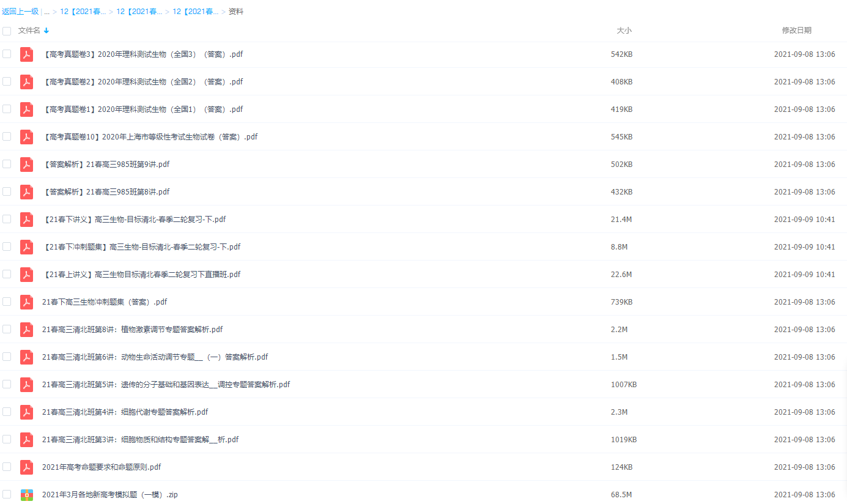The height and width of the screenshot is (504, 847).
Task: Click the PDF icon beside 植物激素调节专题答案解析
Action: point(26,329)
